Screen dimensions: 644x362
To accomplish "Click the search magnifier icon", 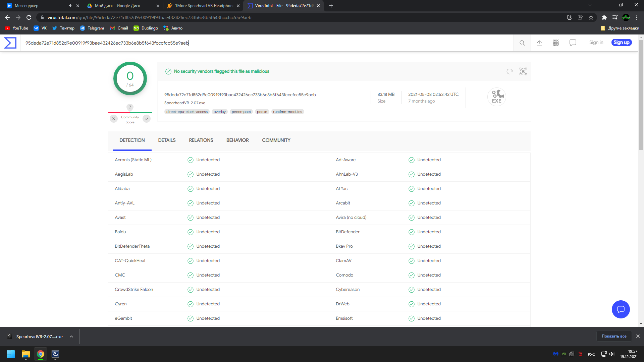I will click(522, 43).
